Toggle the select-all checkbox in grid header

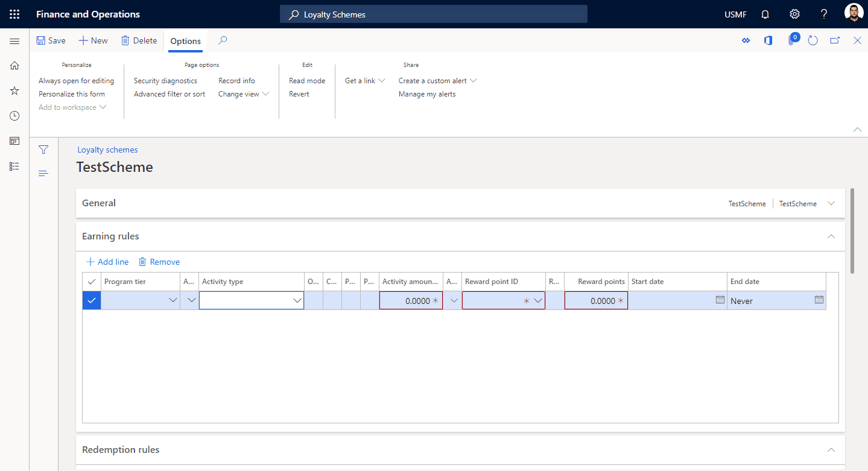pos(92,282)
